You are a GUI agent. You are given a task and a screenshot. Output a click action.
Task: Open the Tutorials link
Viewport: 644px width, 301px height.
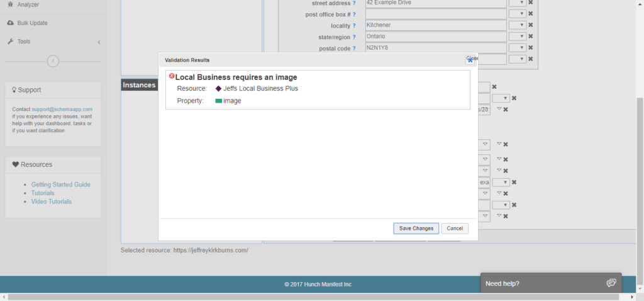pos(43,193)
